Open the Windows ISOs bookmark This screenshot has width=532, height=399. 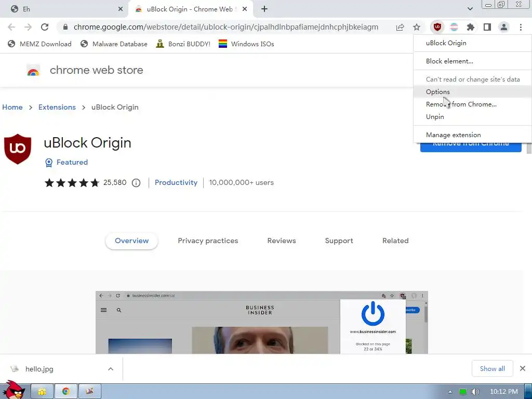point(246,44)
